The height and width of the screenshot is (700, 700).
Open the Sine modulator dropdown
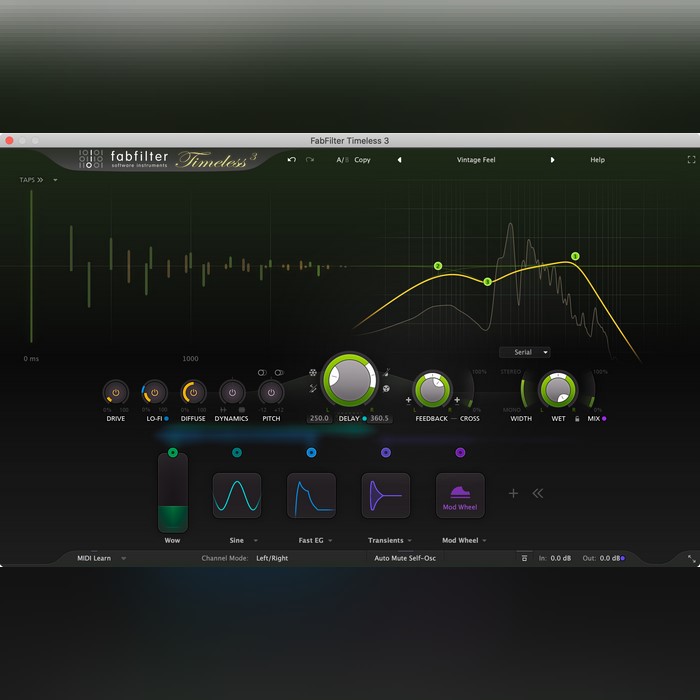[x=255, y=541]
